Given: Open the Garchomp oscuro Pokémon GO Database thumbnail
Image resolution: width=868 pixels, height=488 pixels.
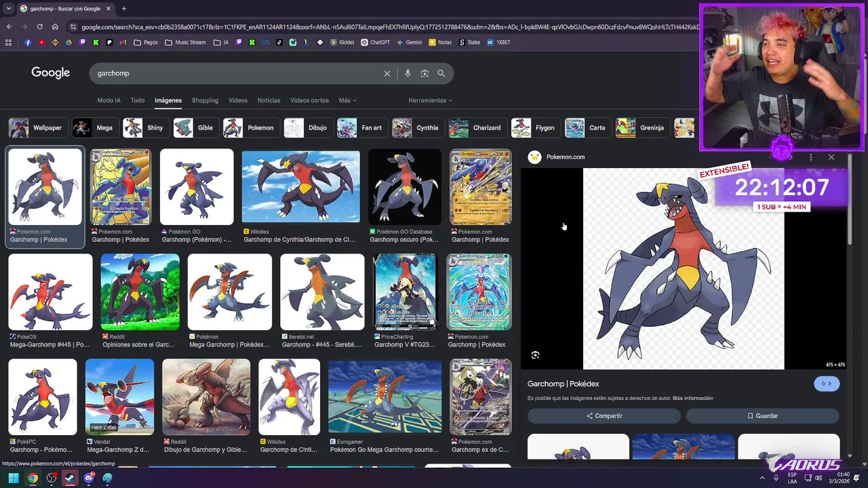Looking at the screenshot, I should [x=404, y=188].
